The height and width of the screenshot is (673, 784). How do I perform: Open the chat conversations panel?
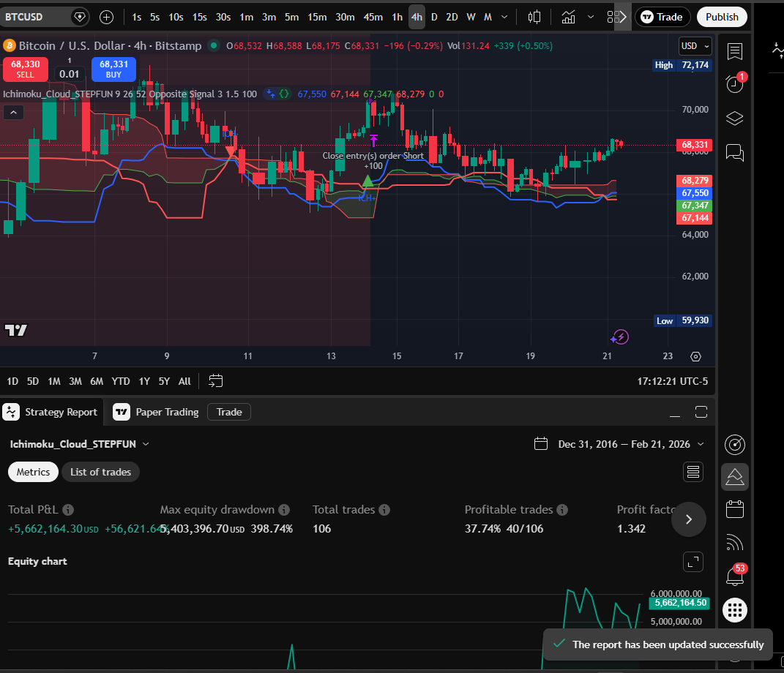(x=735, y=152)
